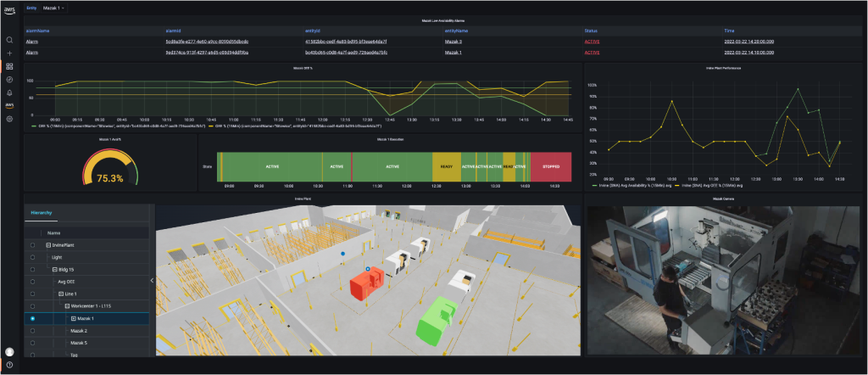Open alarmId link starting with 5cd8a3fe

207,42
